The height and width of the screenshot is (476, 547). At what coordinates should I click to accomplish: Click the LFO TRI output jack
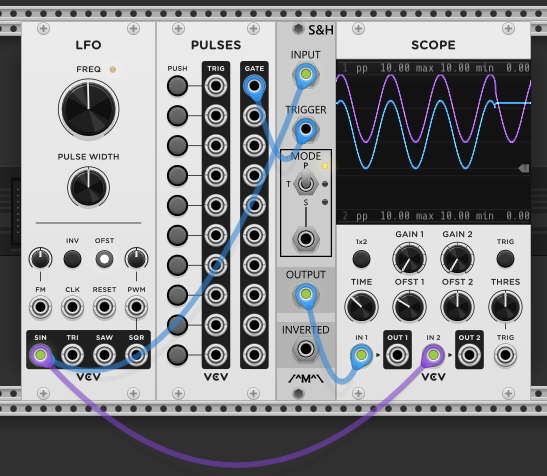73,355
